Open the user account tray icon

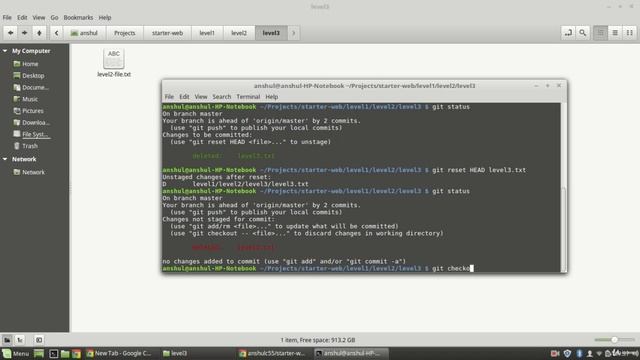[x=590, y=353]
